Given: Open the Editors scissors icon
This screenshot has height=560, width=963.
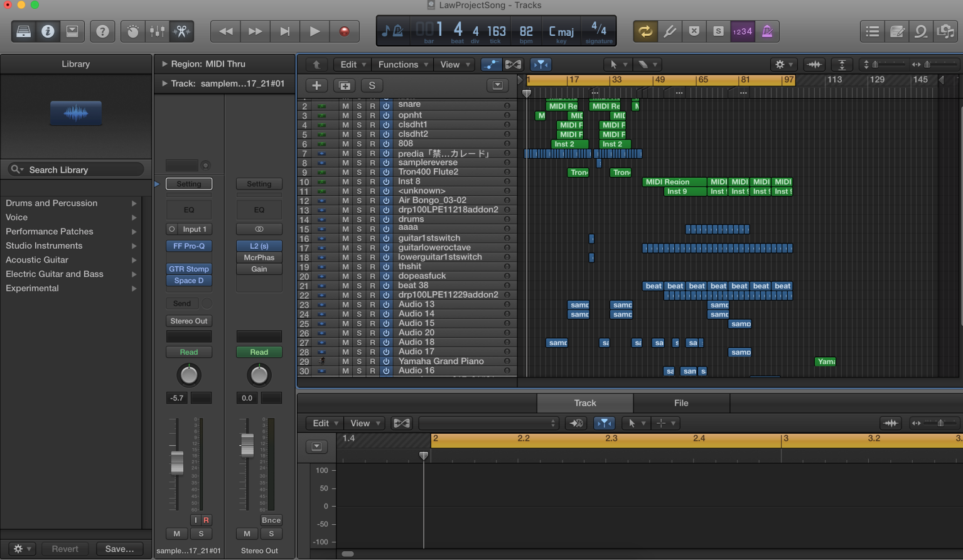Looking at the screenshot, I should click(x=182, y=31).
